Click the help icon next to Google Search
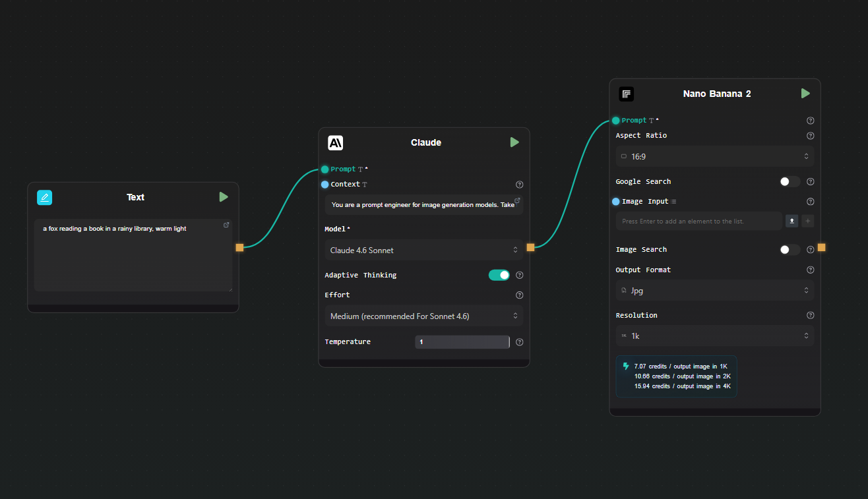868x499 pixels. pos(810,181)
